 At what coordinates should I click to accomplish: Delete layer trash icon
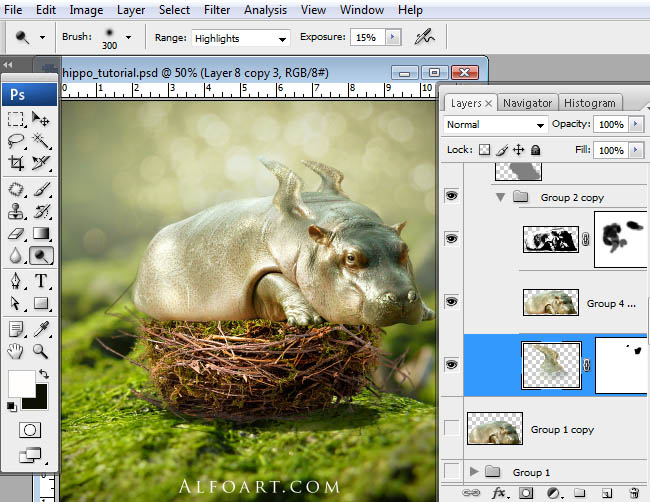click(634, 493)
